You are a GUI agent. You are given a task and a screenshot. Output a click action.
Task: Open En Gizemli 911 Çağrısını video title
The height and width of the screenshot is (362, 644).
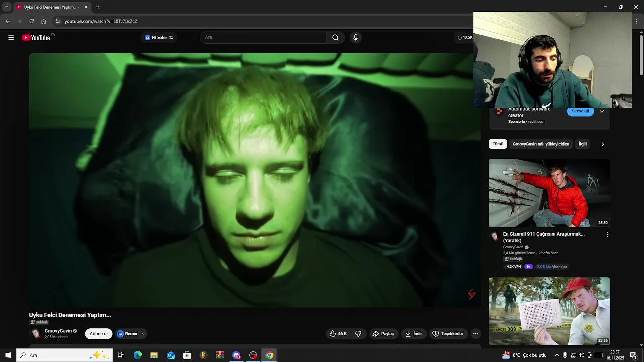point(544,237)
